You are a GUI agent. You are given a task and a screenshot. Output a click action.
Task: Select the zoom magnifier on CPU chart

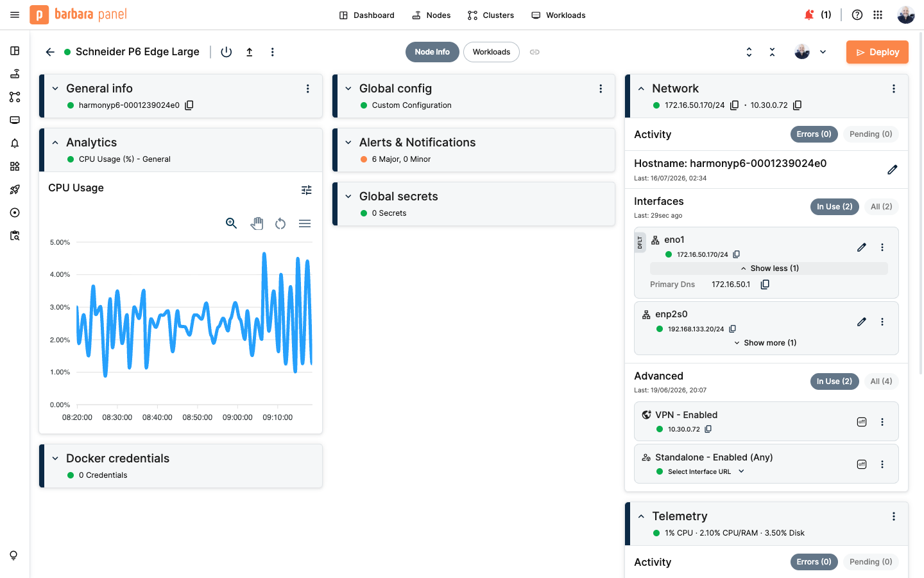tap(232, 223)
